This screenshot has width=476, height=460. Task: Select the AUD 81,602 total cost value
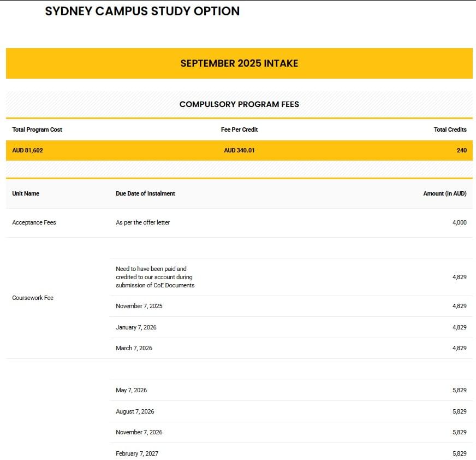(27, 150)
